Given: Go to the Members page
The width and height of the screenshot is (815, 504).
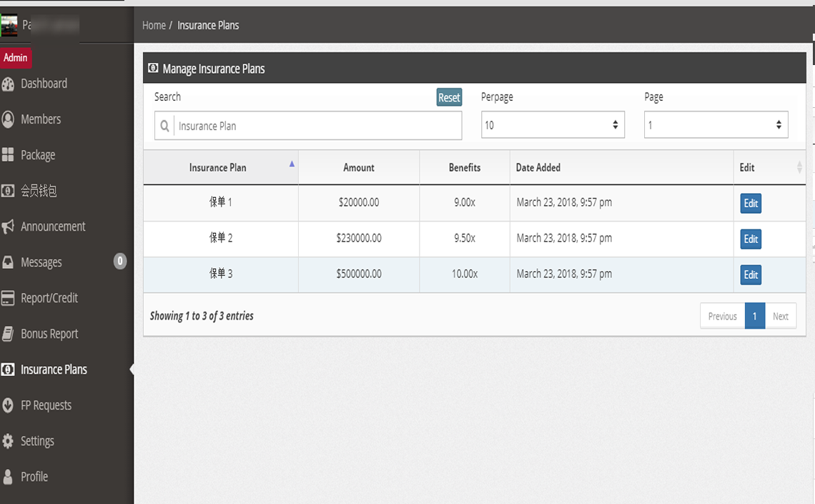Looking at the screenshot, I should pyautogui.click(x=41, y=119).
